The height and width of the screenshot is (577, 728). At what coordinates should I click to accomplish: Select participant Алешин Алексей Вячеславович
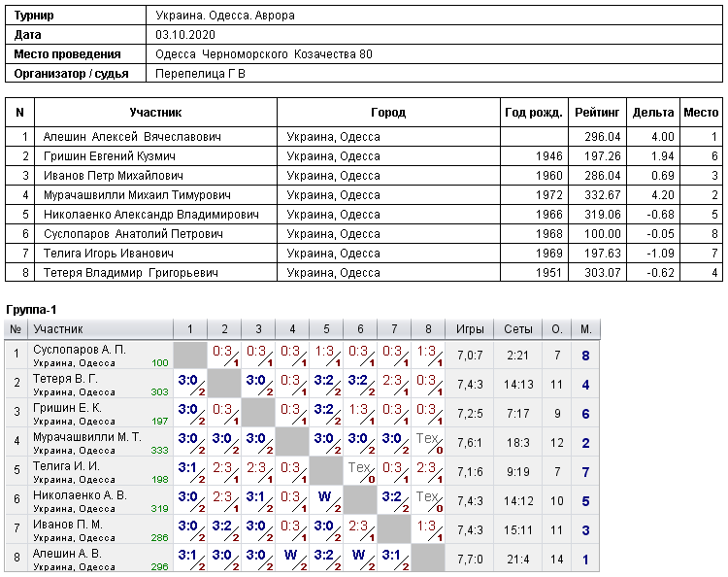132,137
